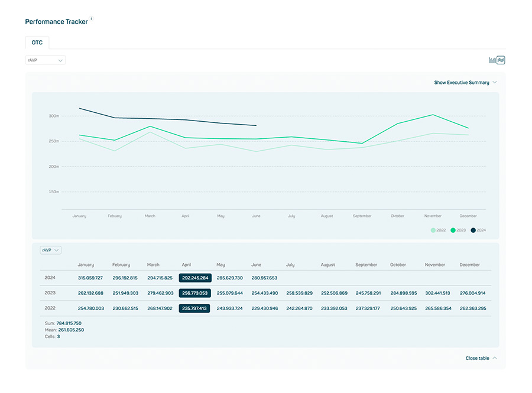532x393 pixels.
Task: Select highlighted cell 292.245.284
Action: 195,278
